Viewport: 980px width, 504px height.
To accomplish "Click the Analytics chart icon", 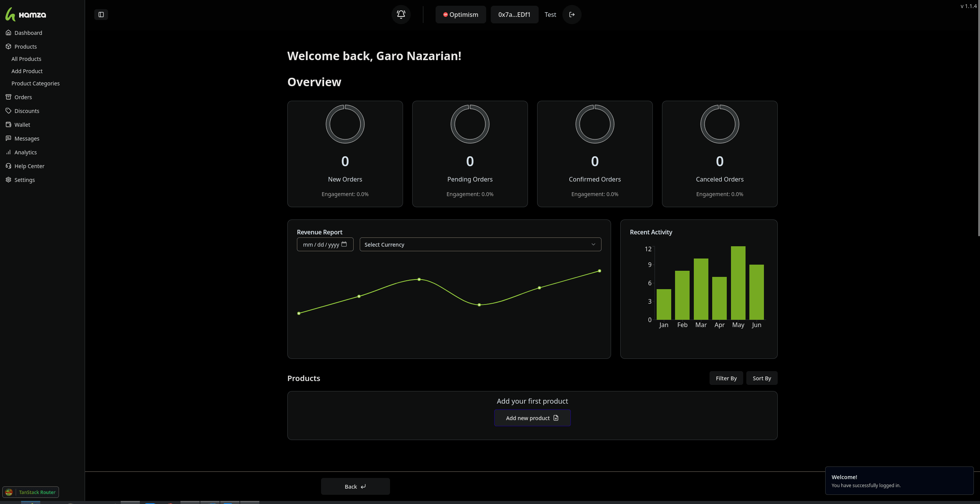I will (x=8, y=152).
